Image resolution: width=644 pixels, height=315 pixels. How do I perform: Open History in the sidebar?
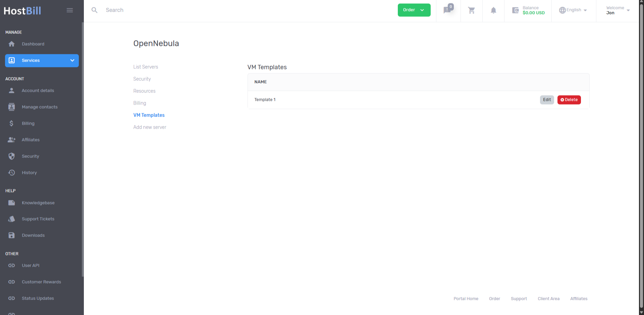coord(29,173)
